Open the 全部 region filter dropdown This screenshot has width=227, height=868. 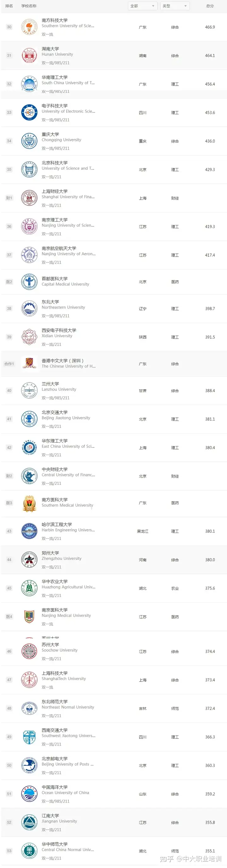[142, 6]
